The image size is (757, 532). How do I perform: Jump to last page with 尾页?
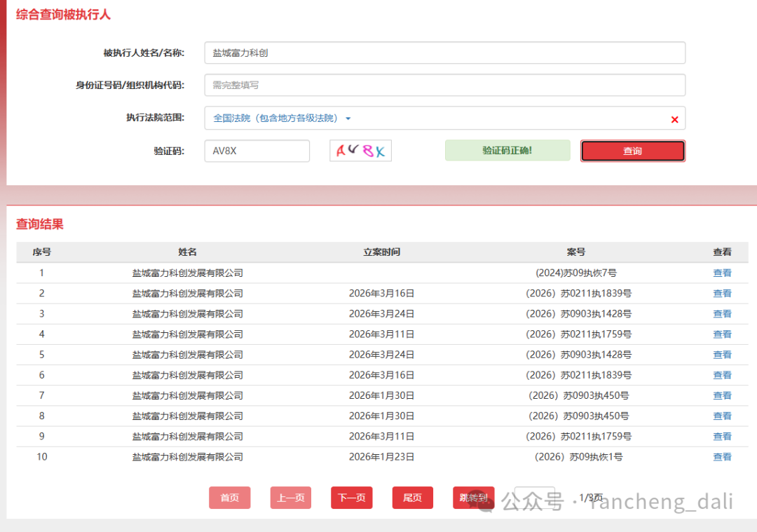click(412, 498)
